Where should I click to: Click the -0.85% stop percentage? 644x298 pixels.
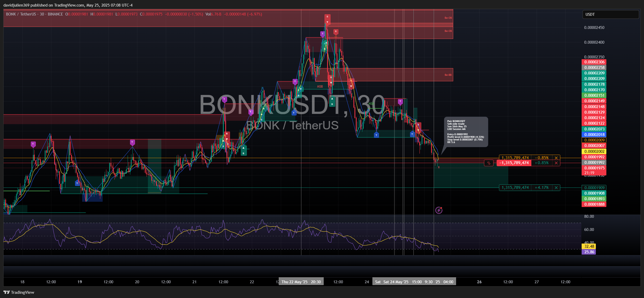click(542, 158)
